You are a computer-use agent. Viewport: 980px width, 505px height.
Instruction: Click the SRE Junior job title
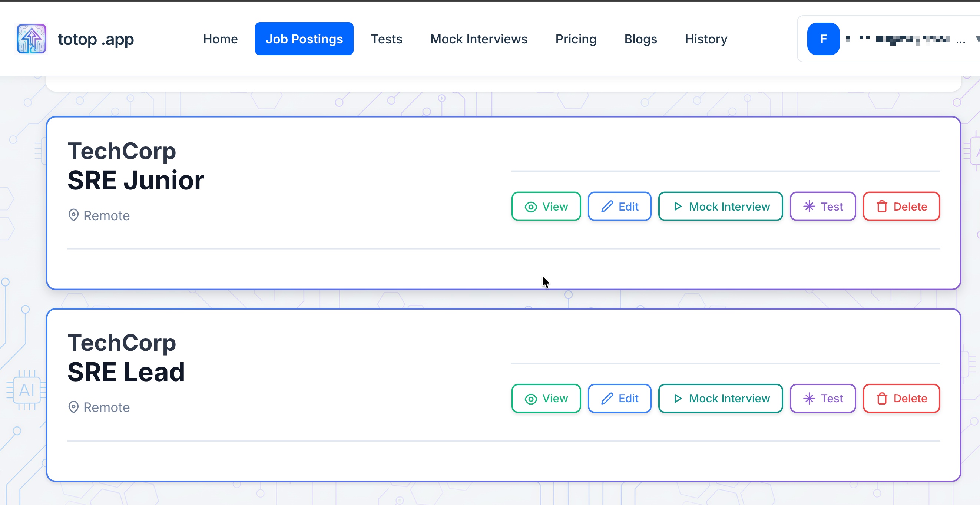coord(136,180)
